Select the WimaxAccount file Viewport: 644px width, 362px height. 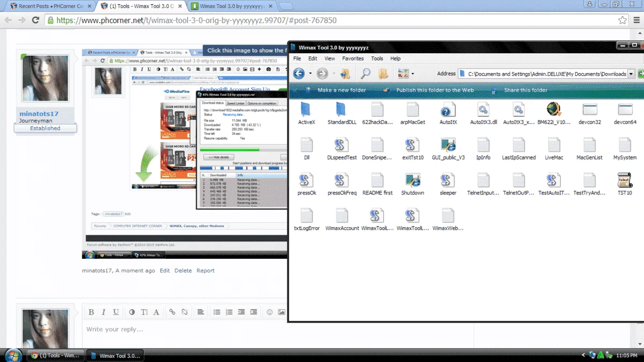(342, 219)
